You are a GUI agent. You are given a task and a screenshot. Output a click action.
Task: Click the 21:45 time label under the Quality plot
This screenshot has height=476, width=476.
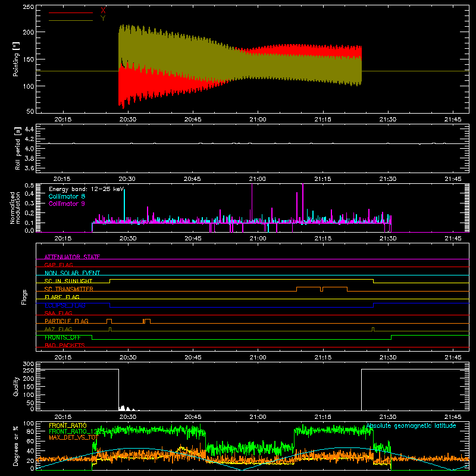[453, 417]
